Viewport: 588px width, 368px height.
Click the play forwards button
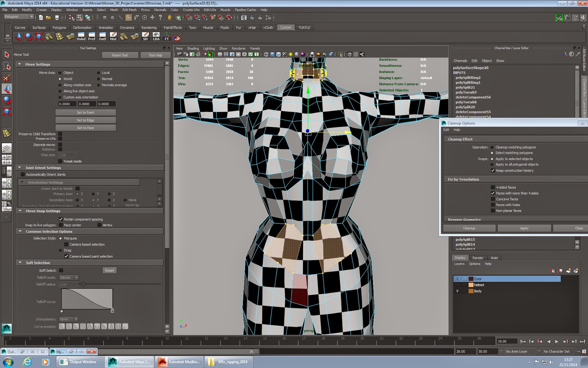pos(557,342)
